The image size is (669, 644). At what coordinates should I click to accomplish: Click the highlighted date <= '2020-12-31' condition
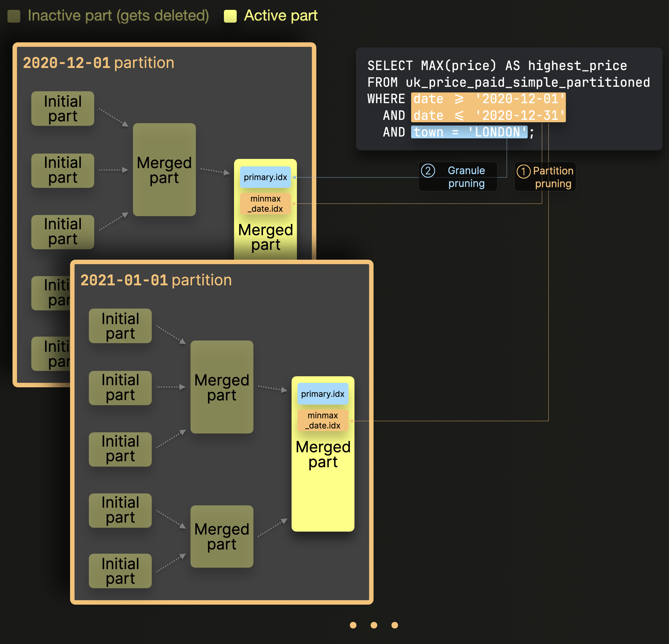click(488, 116)
